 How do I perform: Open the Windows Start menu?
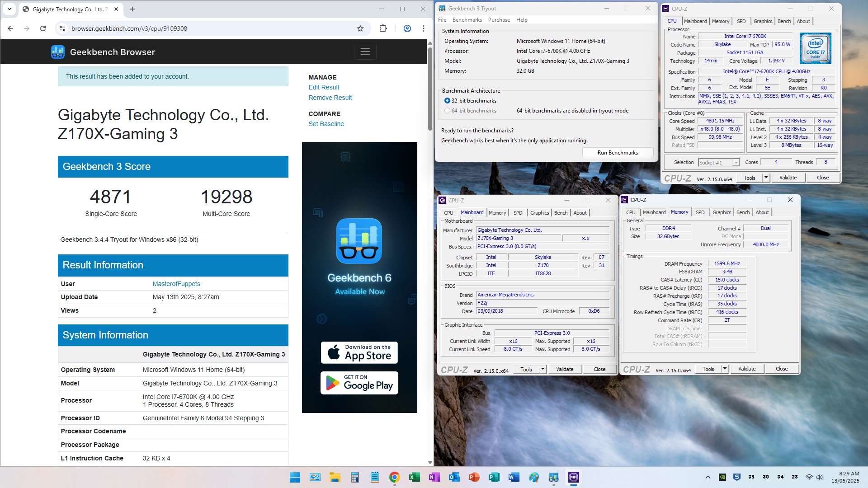click(295, 477)
